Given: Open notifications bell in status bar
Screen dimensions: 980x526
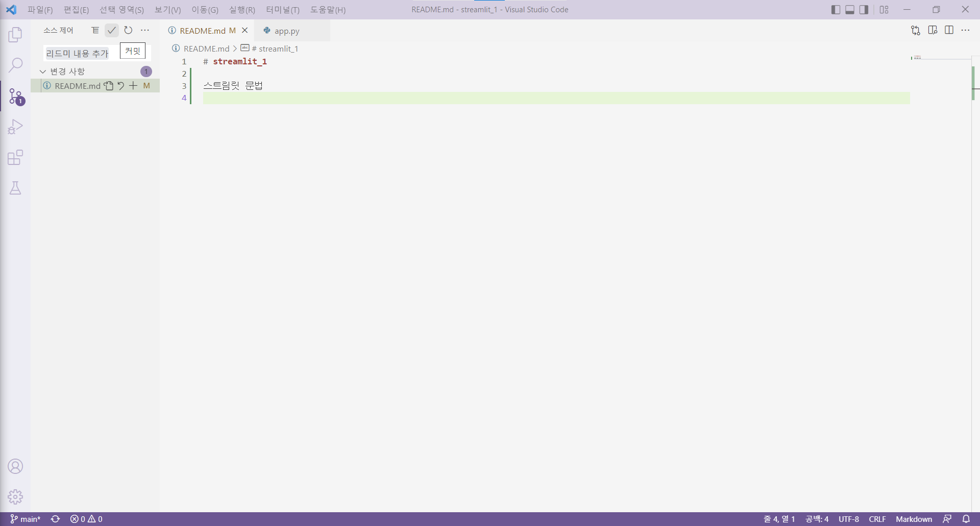Looking at the screenshot, I should pyautogui.click(x=966, y=519).
